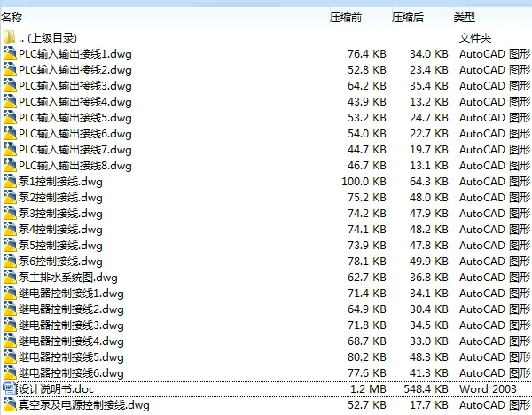Select the file name 继电器控制接线4.dwg
The image size is (532, 415).
point(71,341)
